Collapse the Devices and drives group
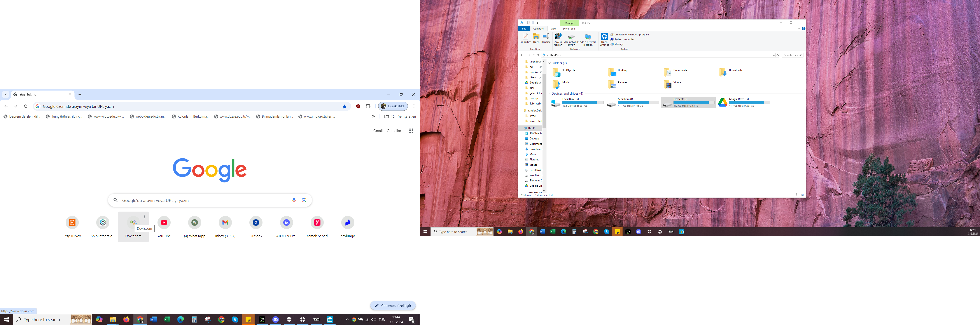The image size is (980, 325). pyautogui.click(x=549, y=94)
